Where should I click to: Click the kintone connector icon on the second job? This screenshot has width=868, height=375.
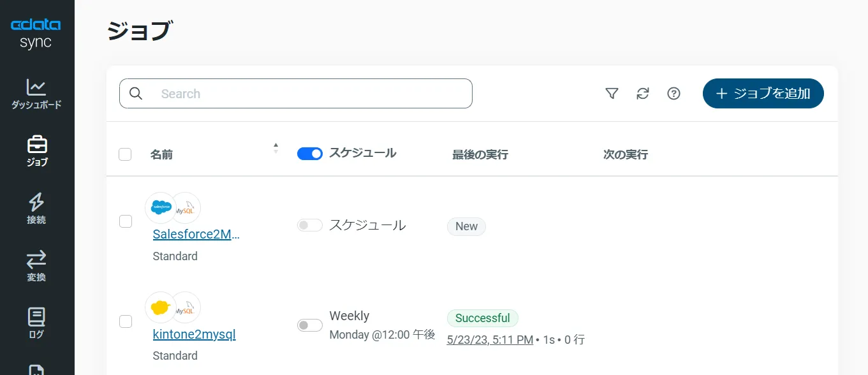pyautogui.click(x=160, y=307)
